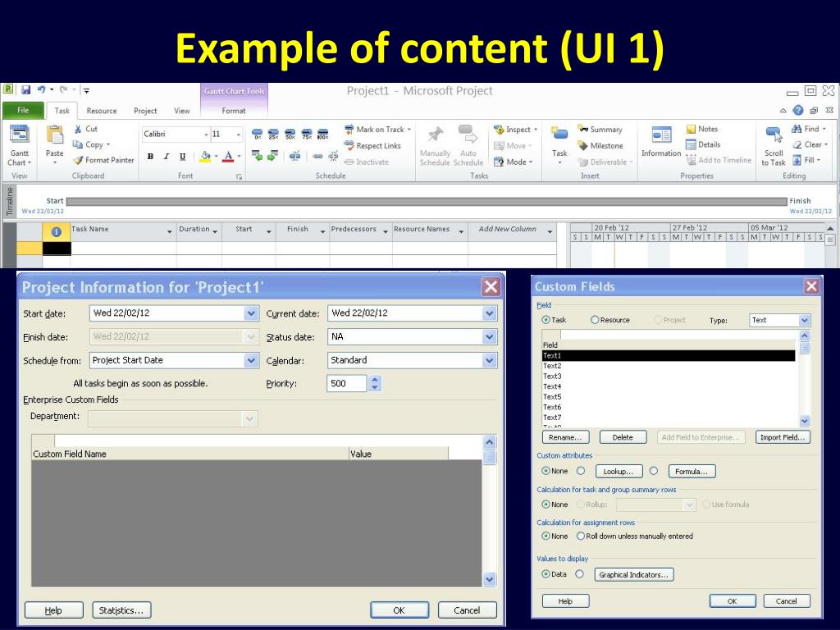Viewport: 840px width, 630px height.
Task: Mark task 100% complete icon
Action: coord(322,134)
